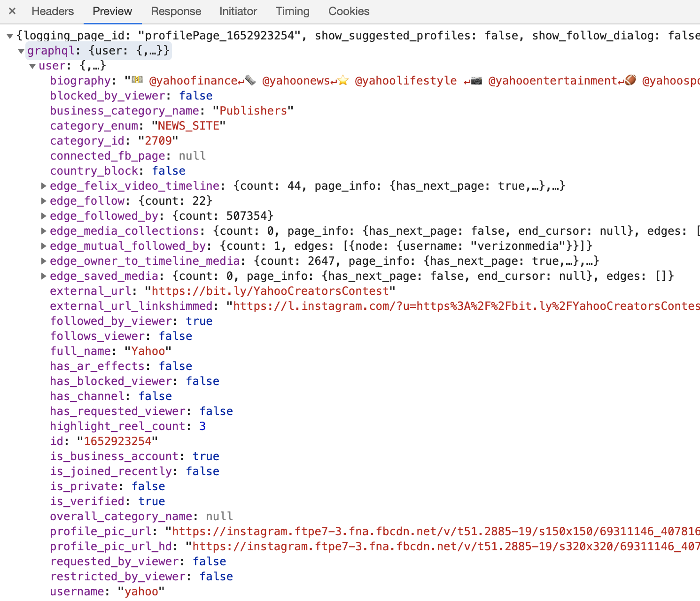Click the @yahoolifestyle mention in biography
Viewport: 700px width, 601px height.
pos(406,81)
